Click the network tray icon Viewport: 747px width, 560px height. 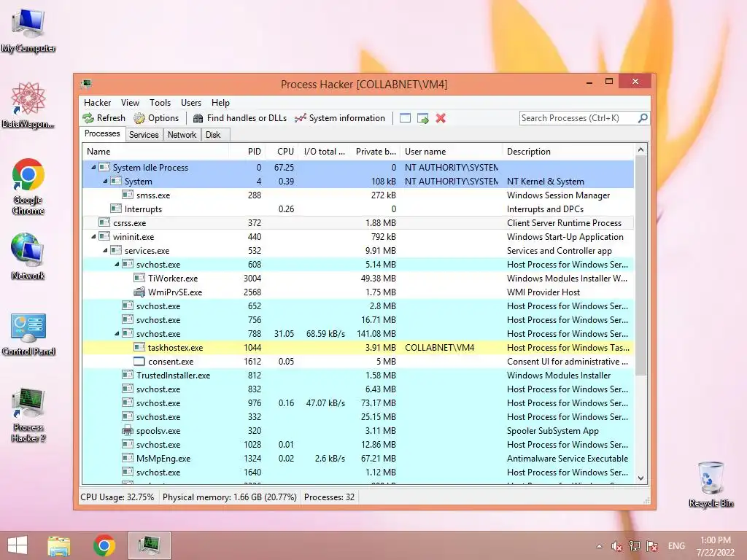pos(635,546)
